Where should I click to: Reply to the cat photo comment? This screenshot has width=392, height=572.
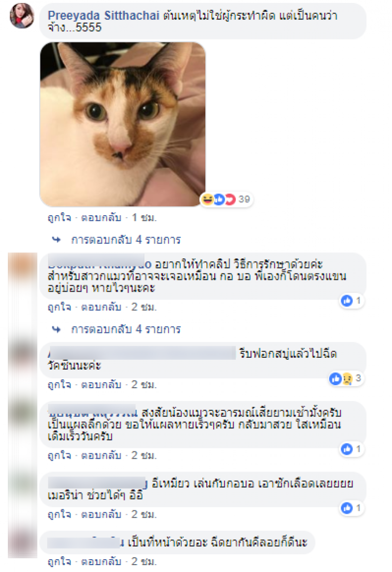[x=101, y=218]
